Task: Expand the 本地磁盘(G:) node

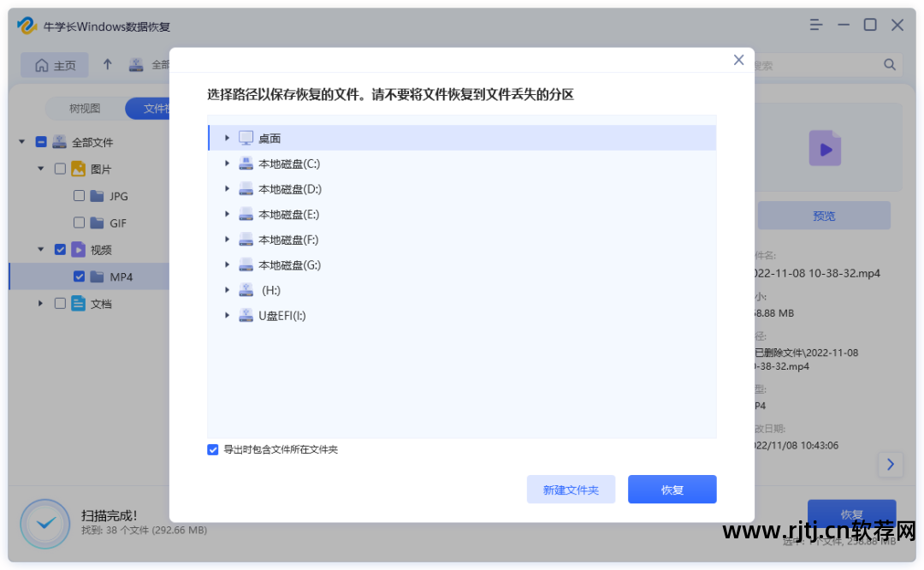Action: tap(227, 264)
